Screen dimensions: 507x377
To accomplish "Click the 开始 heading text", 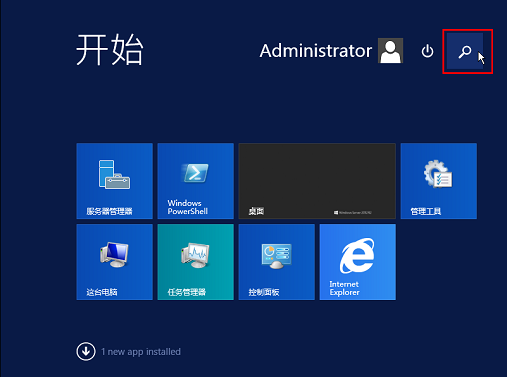I will coord(110,50).
